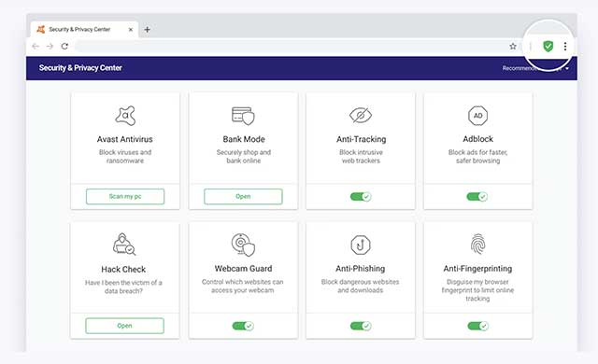
Task: Switch off Anti-Fingerprinting toggle
Action: coord(477,326)
